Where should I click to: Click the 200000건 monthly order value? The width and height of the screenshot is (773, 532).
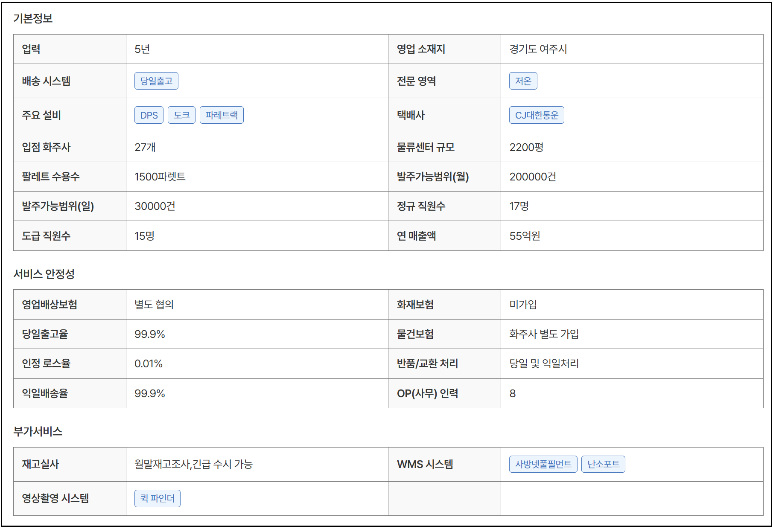533,177
